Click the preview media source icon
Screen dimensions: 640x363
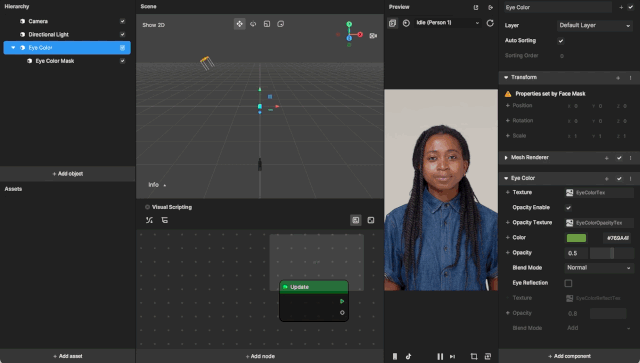click(x=392, y=23)
